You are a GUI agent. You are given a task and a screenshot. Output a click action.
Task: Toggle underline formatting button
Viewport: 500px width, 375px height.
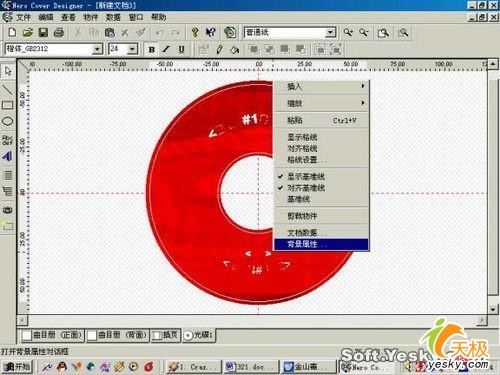[x=181, y=49]
